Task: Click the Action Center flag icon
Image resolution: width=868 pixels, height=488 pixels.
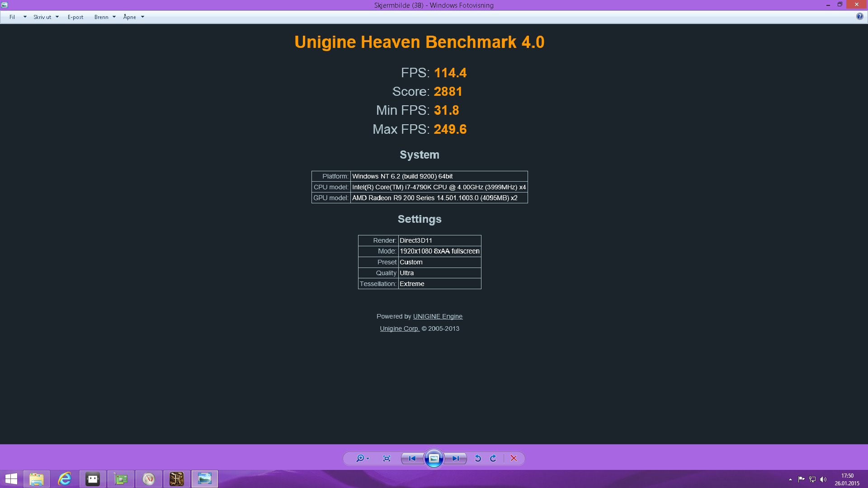Action: [x=801, y=479]
